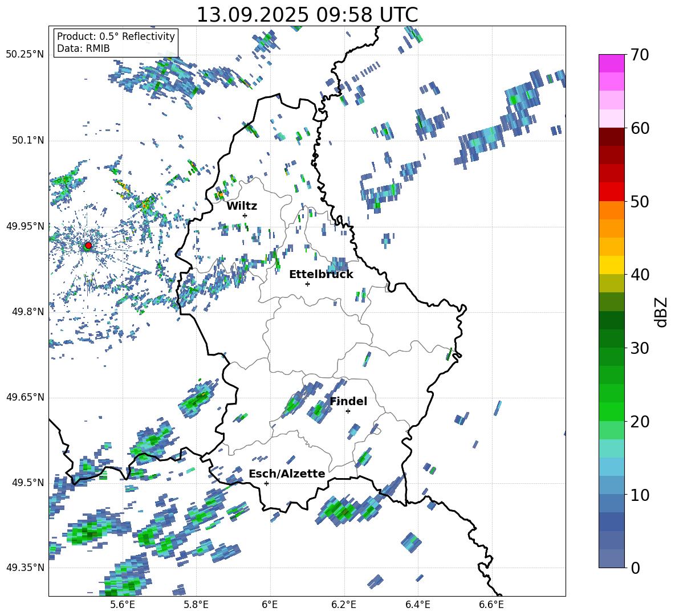Screen dimensions: 675x616
Task: Click the Esch/Alzette station cross marker
Action: click(266, 483)
